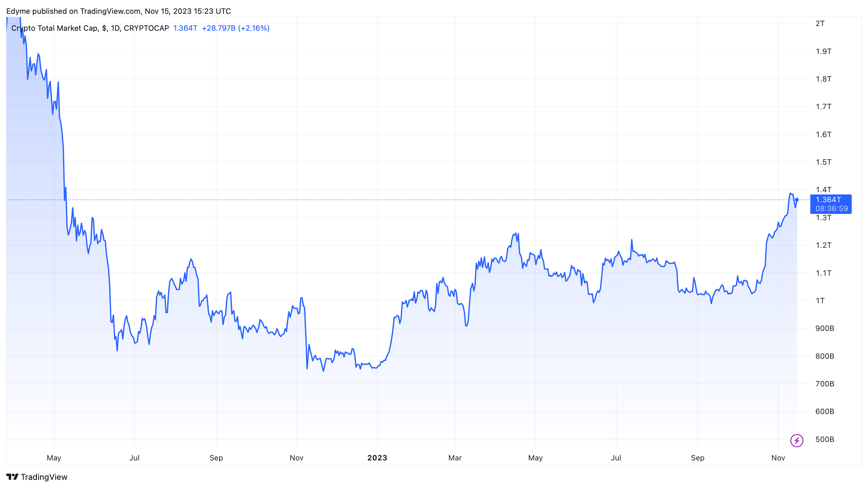Click the '+28.797B (+2.16%)' change text
The height and width of the screenshot is (488, 868).
pyautogui.click(x=236, y=28)
